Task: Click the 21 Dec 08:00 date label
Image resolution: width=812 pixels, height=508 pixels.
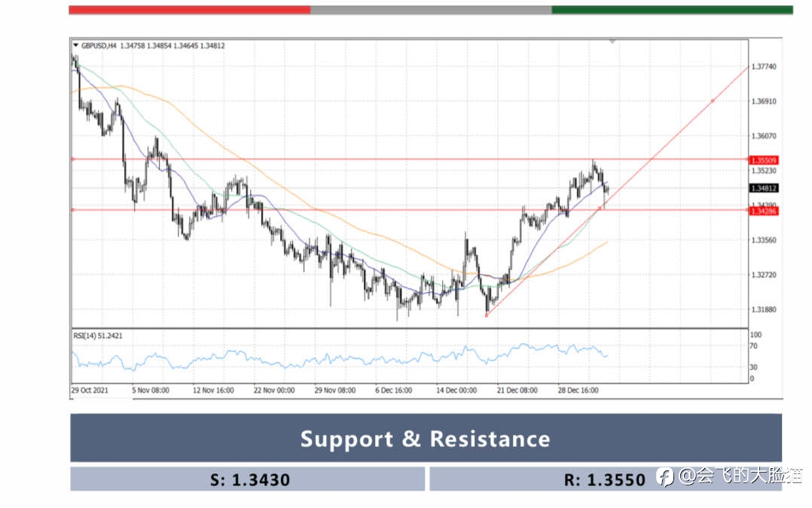Action: click(x=517, y=390)
